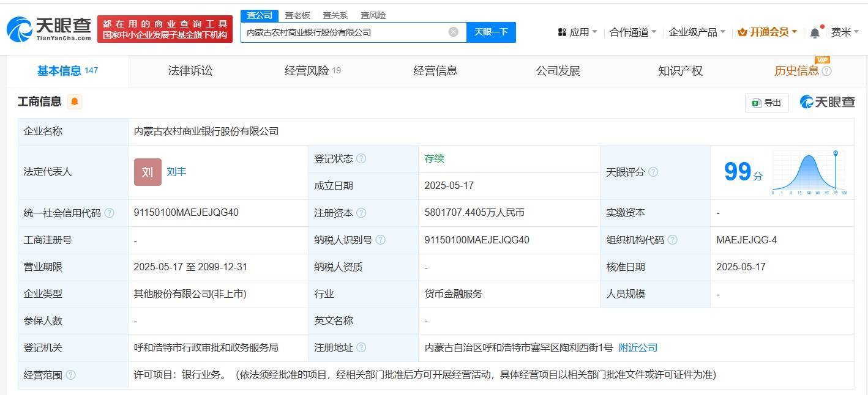Click the help icon next to 统一社会信用代码
Viewport: 868px width, 395px height.
(109, 213)
